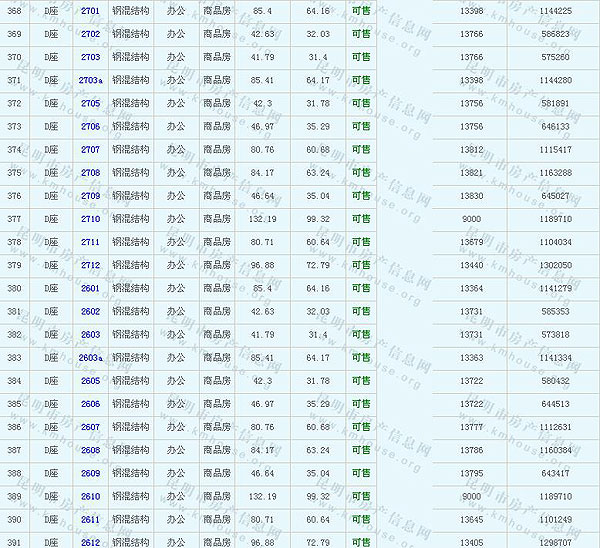Screen dimensions: 600x548
Task: Click room 2603a link
Action: point(91,357)
